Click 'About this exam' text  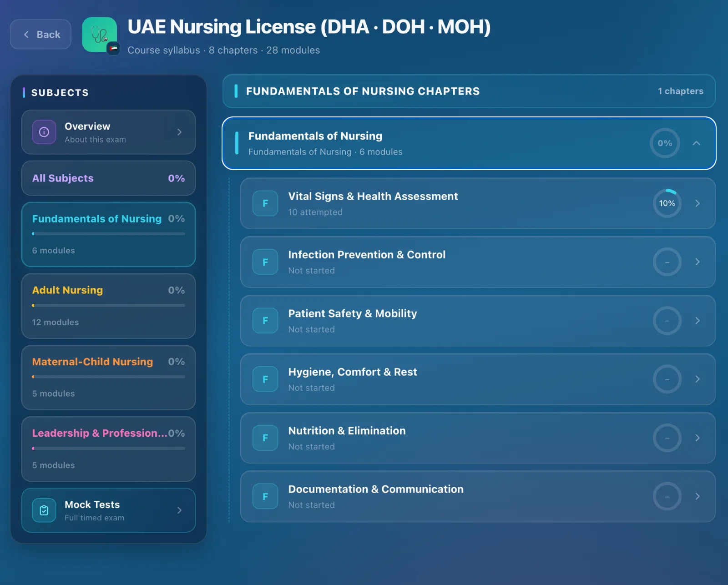(95, 140)
